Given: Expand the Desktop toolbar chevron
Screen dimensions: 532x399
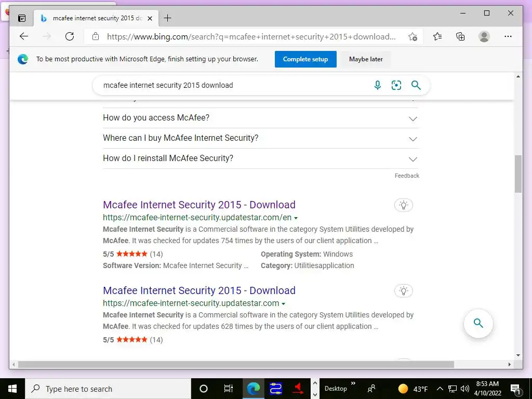Looking at the screenshot, I should coord(353,383).
